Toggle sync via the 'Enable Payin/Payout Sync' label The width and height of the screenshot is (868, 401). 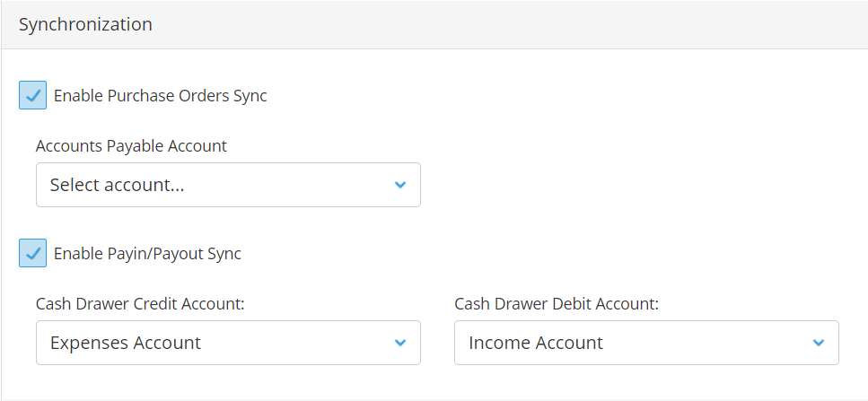(x=147, y=254)
